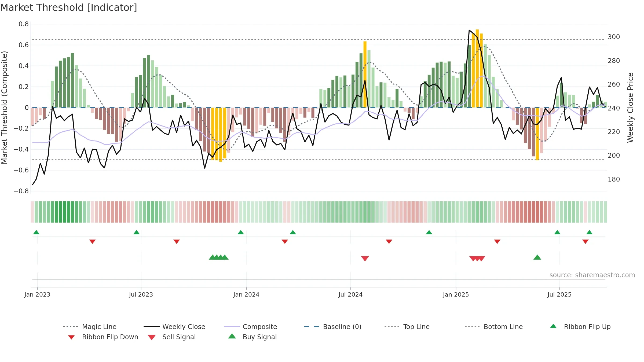Screen dimensions: 644x362
Task: Click the Magic Line legend entry
Action: (x=90, y=327)
